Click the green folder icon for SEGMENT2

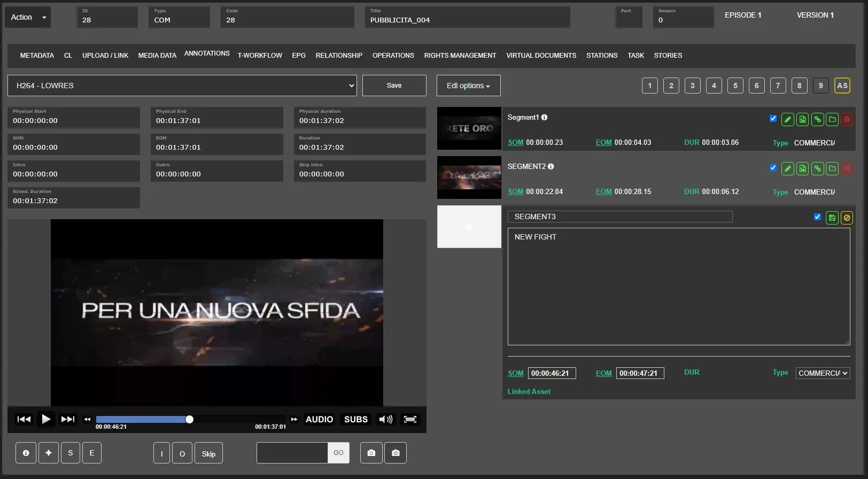pyautogui.click(x=832, y=169)
